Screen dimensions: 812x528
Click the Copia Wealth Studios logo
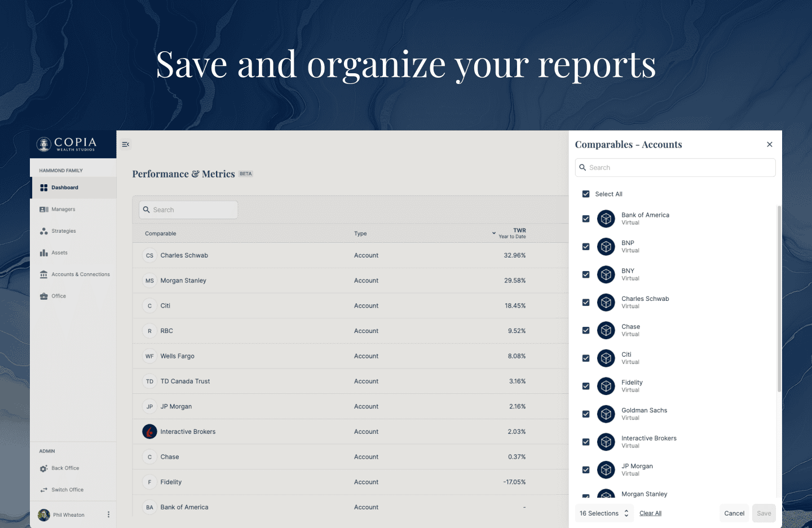tap(67, 144)
